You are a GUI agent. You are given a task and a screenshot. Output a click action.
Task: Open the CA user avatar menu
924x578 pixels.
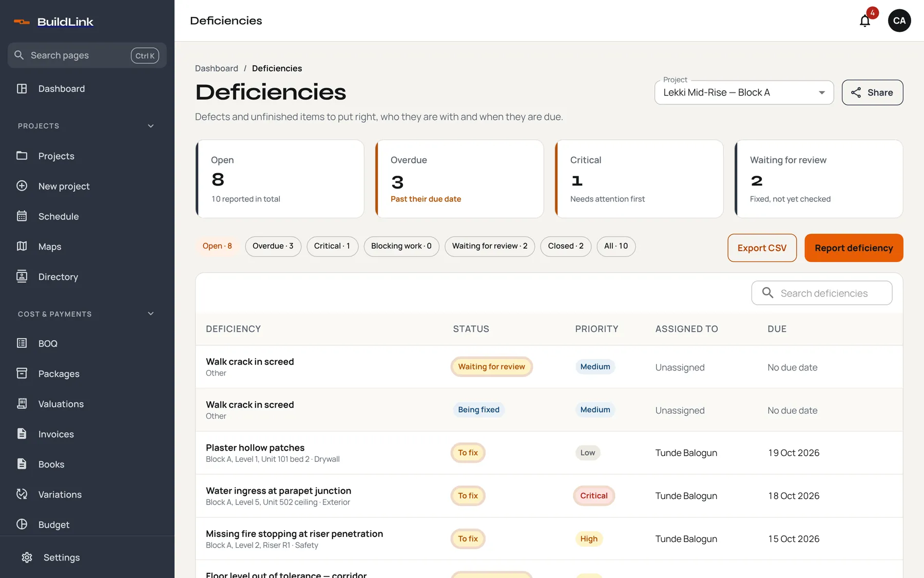[899, 21]
